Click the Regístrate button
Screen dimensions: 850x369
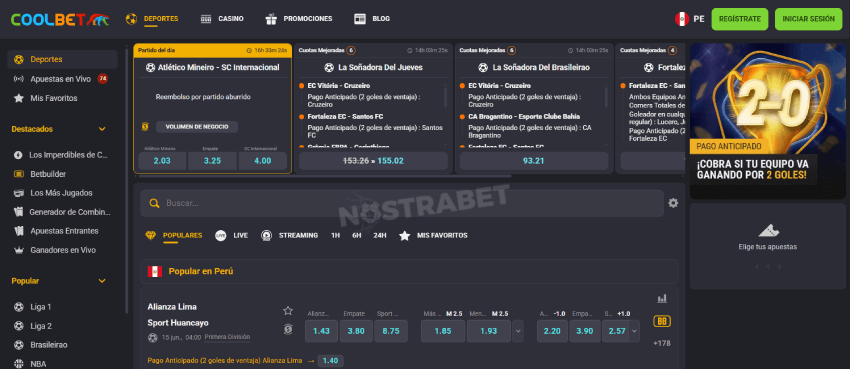(x=739, y=19)
